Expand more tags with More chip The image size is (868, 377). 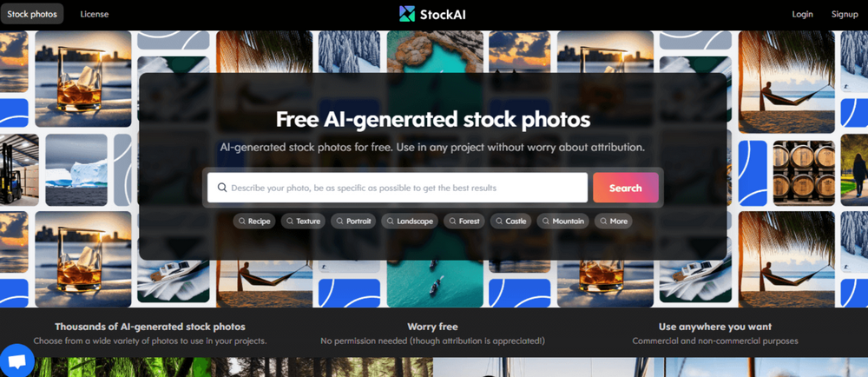pyautogui.click(x=614, y=222)
